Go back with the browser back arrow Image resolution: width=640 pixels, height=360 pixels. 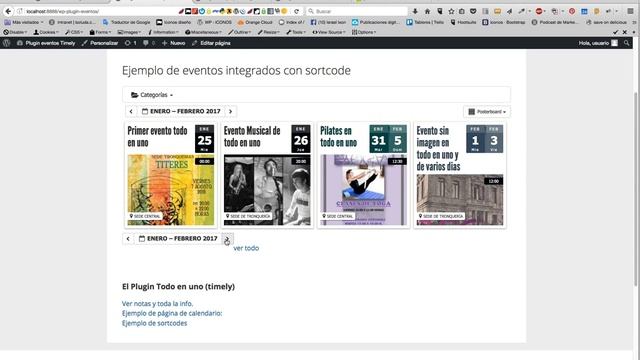click(8, 11)
